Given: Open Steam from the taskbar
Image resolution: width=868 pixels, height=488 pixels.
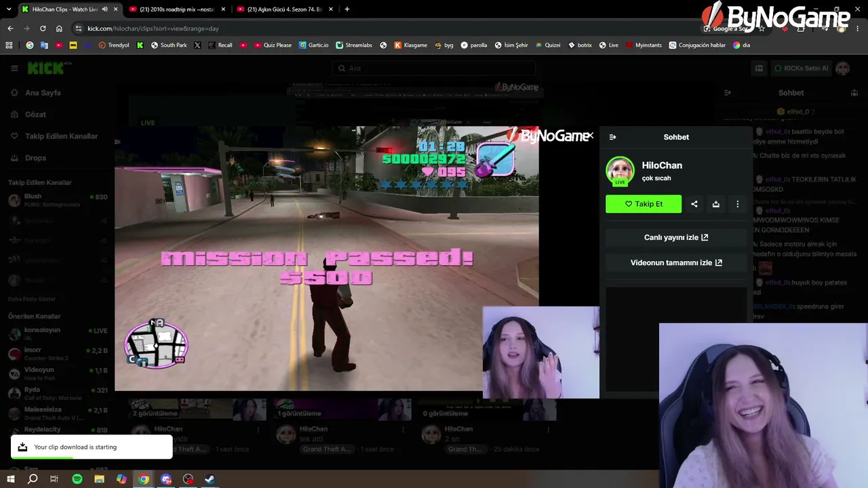Looking at the screenshot, I should [210, 479].
